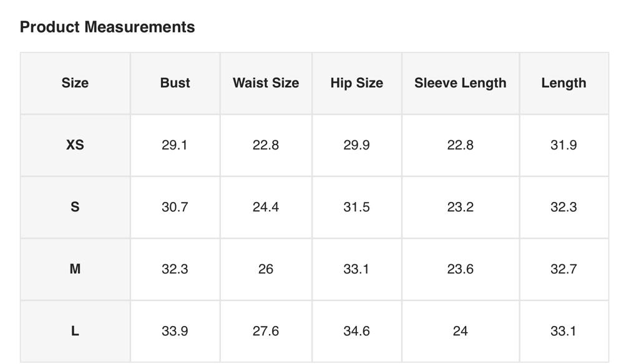Click the Product Measurements heading

[107, 27]
